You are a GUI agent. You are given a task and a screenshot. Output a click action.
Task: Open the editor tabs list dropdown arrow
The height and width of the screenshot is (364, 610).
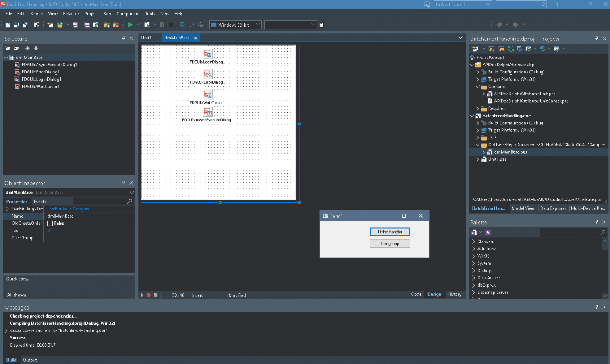coord(460,38)
